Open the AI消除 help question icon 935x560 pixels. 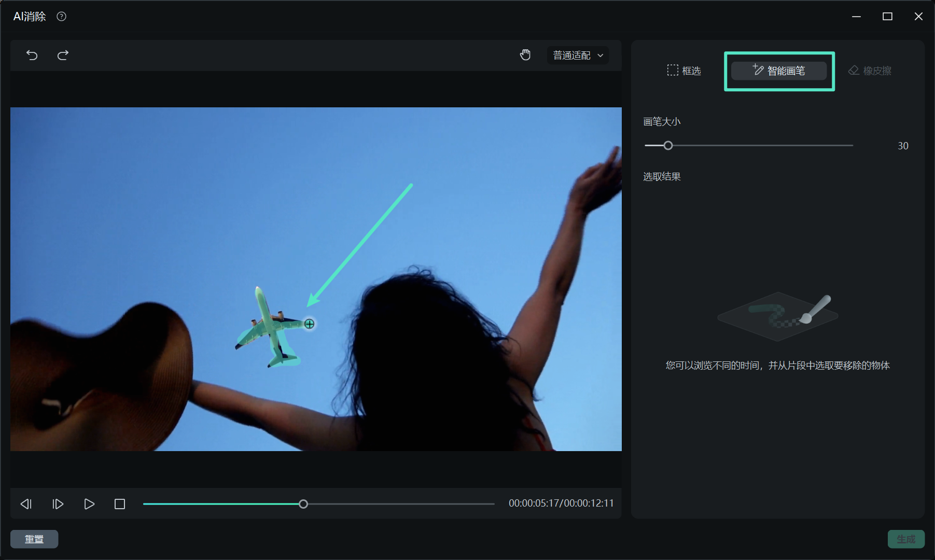(61, 17)
